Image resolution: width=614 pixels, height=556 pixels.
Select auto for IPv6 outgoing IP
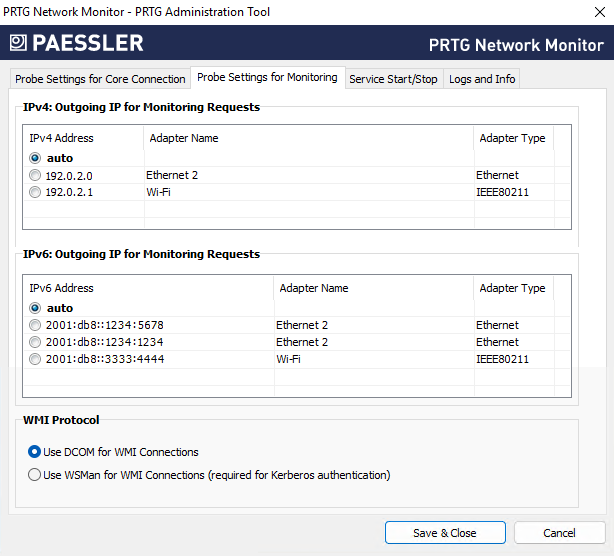click(35, 308)
